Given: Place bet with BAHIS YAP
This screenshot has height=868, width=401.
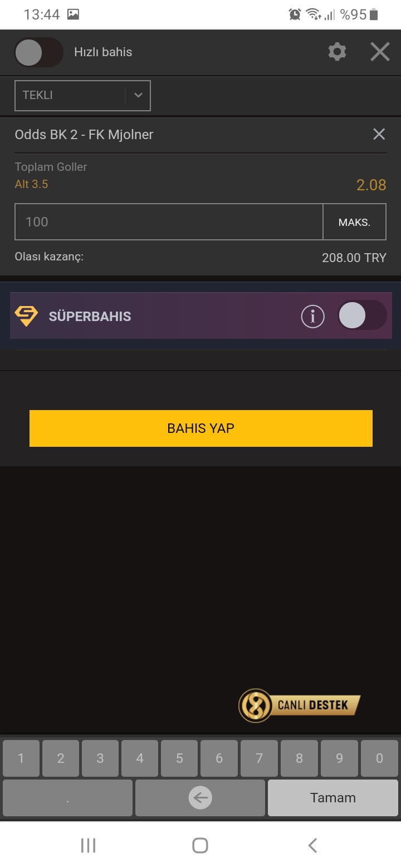Looking at the screenshot, I should [x=200, y=428].
